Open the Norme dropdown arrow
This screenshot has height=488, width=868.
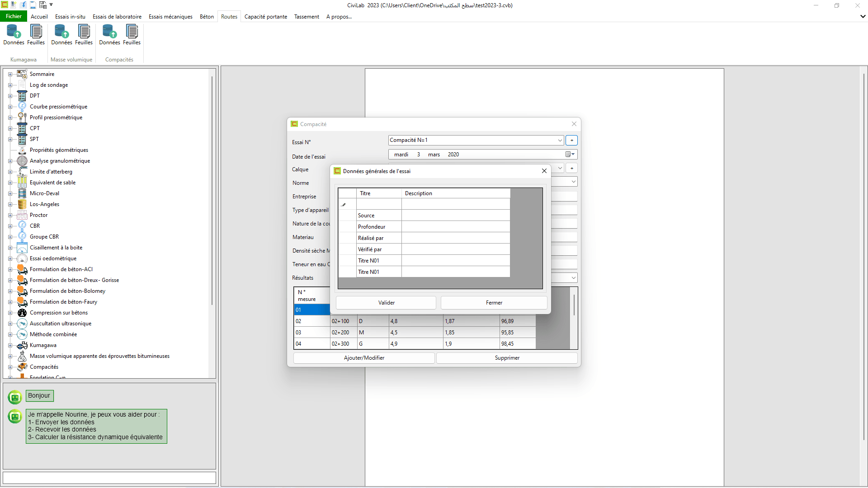[x=573, y=182]
